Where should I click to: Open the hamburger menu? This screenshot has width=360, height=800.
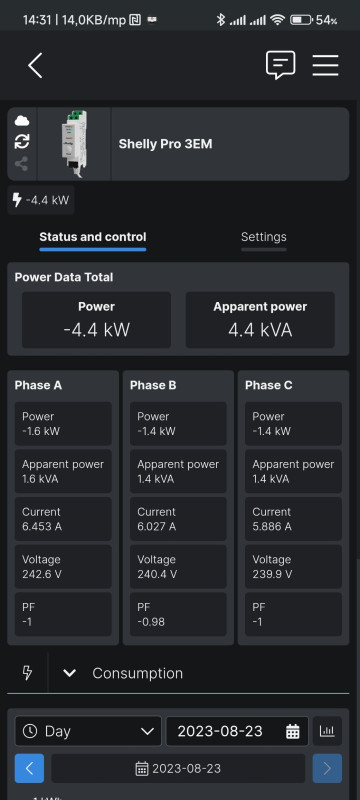325,65
